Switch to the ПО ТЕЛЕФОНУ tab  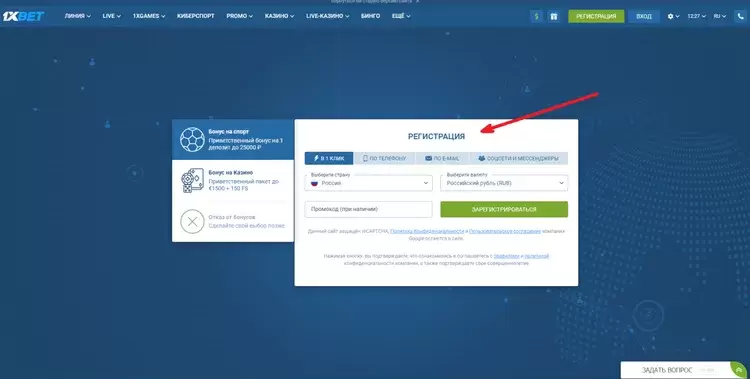385,158
